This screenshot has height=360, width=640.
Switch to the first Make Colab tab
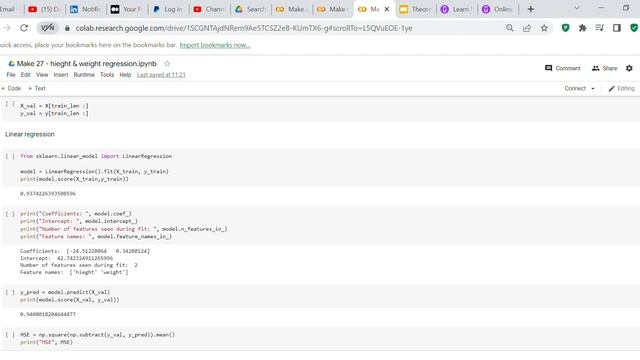coord(291,9)
